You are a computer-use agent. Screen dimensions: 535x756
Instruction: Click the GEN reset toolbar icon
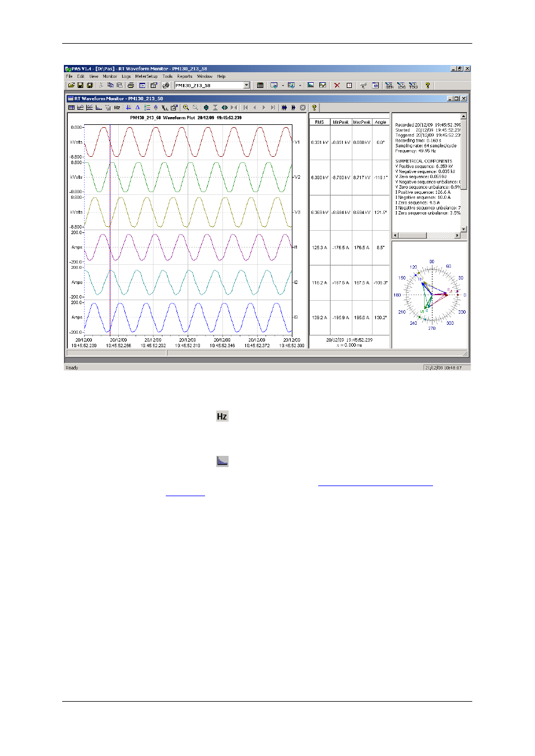(389, 86)
